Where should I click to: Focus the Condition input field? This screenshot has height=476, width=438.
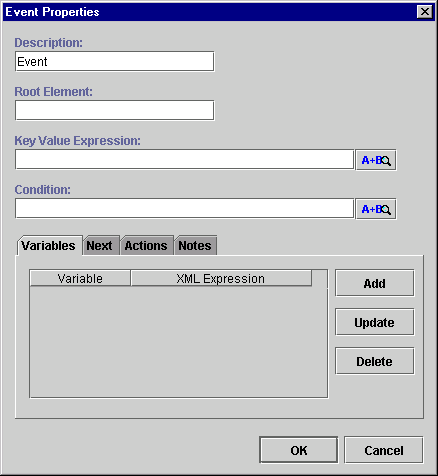pos(184,208)
